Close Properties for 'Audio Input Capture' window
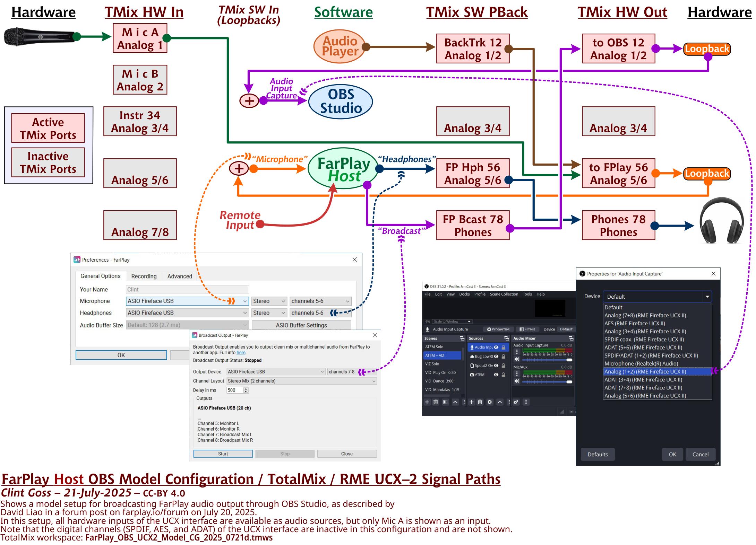This screenshot has width=756, height=545. pos(713,274)
